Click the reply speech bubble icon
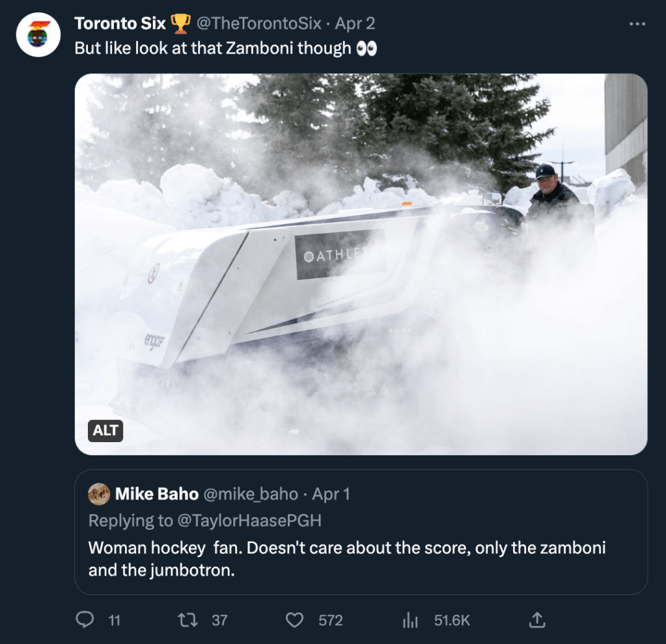The width and height of the screenshot is (666, 644). tap(85, 620)
